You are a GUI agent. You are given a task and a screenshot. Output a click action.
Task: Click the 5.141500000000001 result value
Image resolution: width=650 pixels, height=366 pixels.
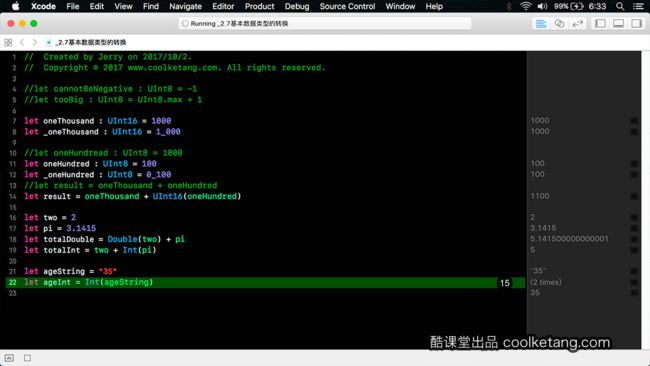click(x=569, y=239)
